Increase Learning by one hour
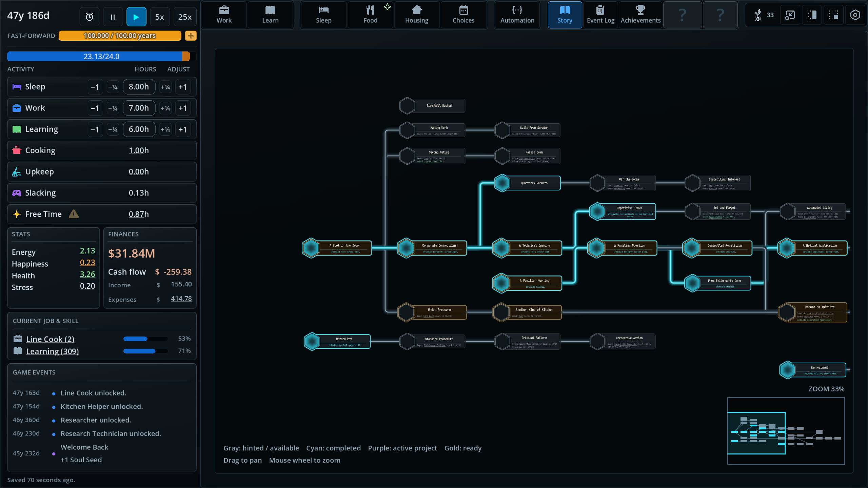 tap(183, 129)
